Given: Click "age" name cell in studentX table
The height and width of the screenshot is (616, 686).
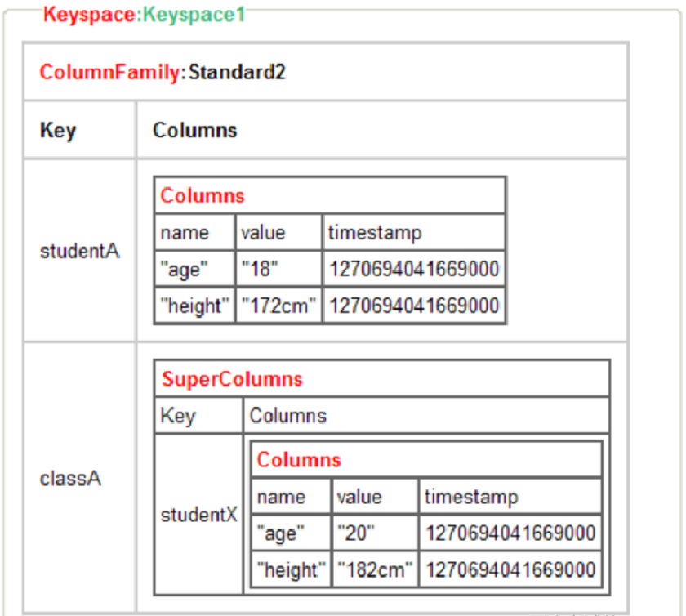Looking at the screenshot, I should [280, 533].
